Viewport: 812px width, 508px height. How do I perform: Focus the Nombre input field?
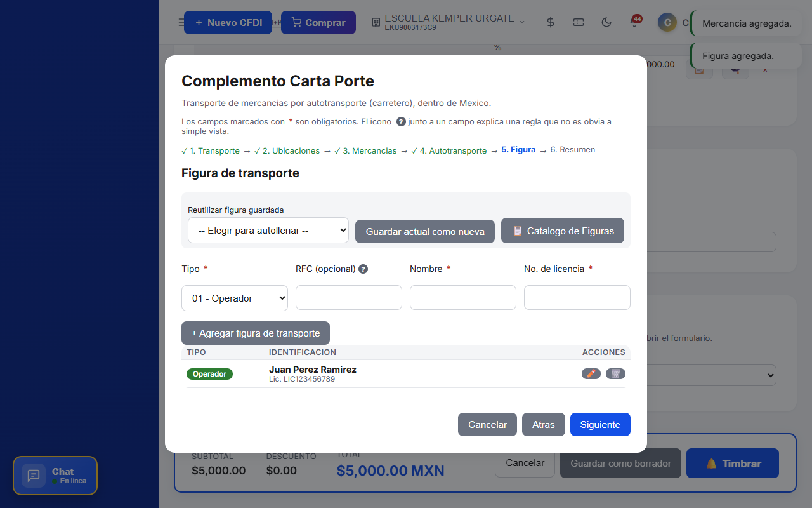463,297
